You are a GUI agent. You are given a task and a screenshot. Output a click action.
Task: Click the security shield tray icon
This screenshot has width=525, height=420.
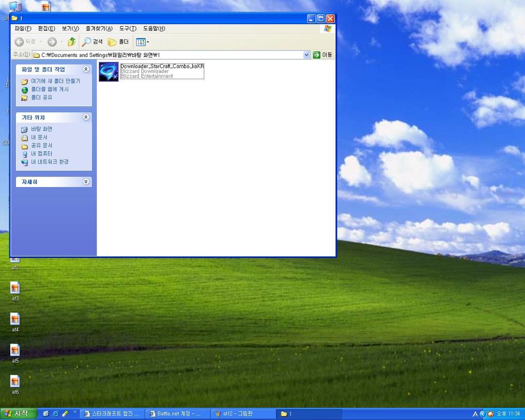tap(490, 414)
